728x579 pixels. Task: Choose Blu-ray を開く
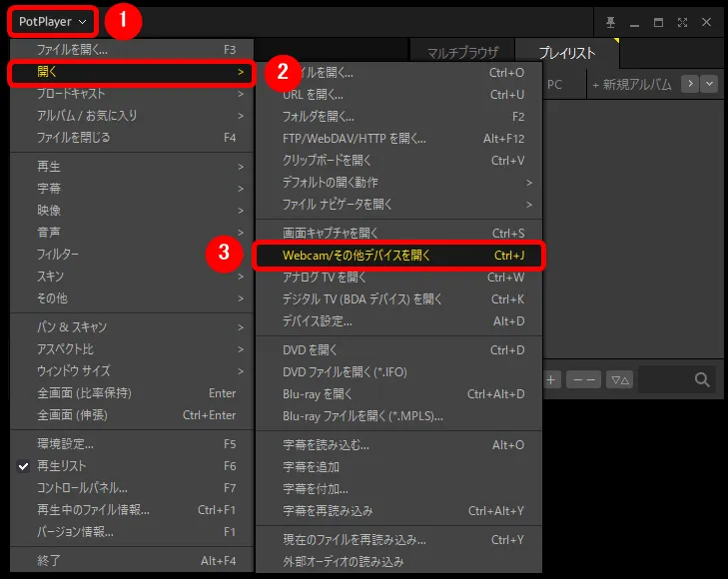coord(398,394)
